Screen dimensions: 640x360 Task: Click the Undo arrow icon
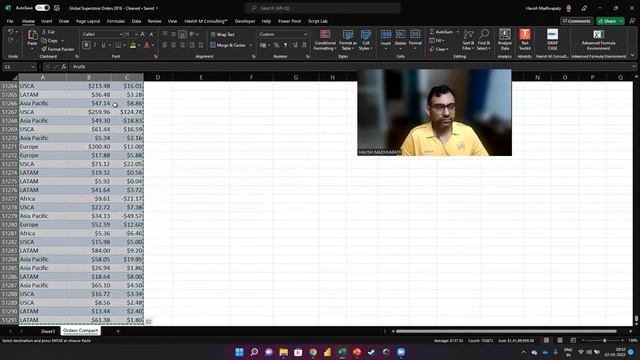tap(10, 32)
